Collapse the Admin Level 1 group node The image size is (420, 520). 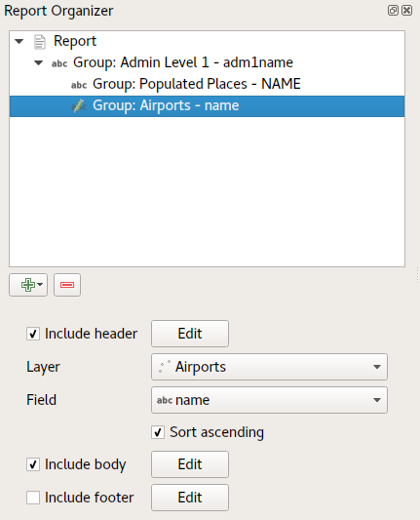point(39,62)
